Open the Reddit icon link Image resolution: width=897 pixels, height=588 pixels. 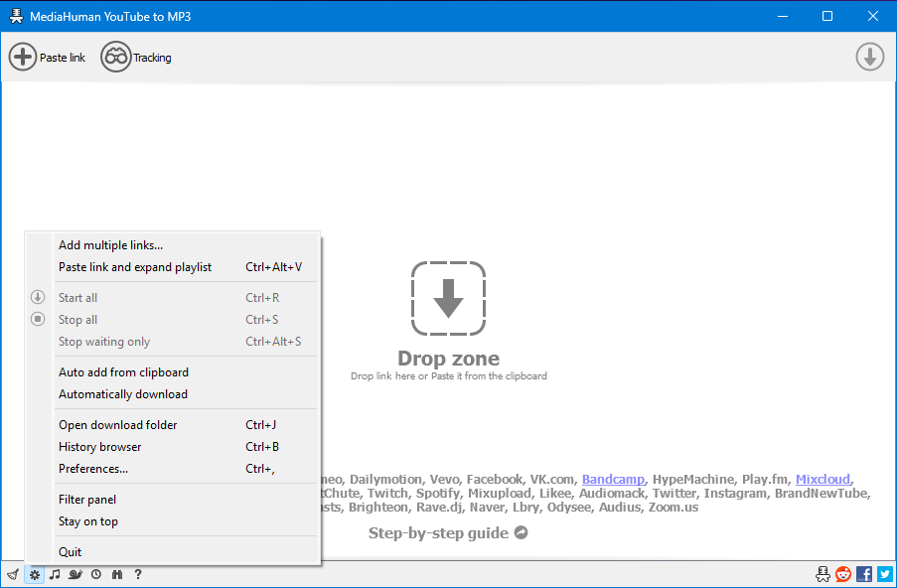843,574
